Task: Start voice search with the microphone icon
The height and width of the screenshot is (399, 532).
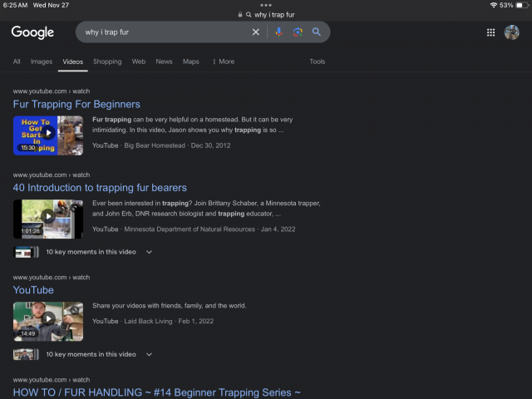Action: tap(278, 32)
